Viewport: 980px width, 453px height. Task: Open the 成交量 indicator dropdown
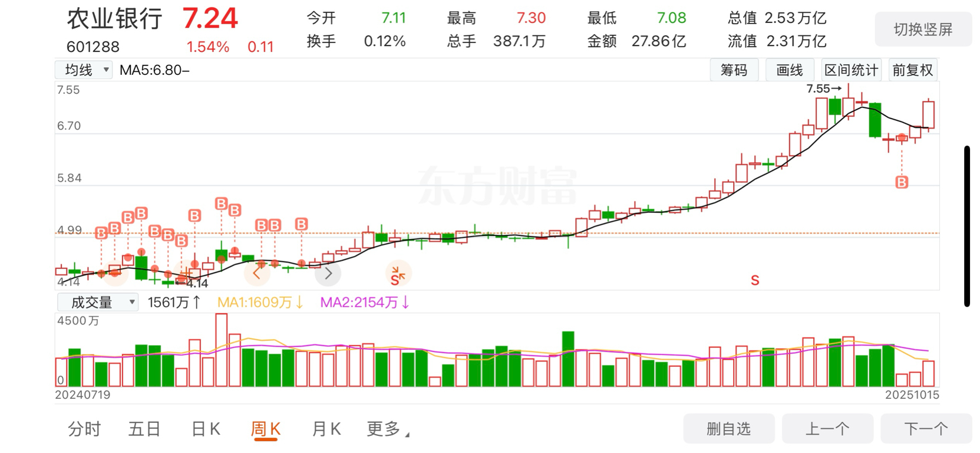click(98, 303)
